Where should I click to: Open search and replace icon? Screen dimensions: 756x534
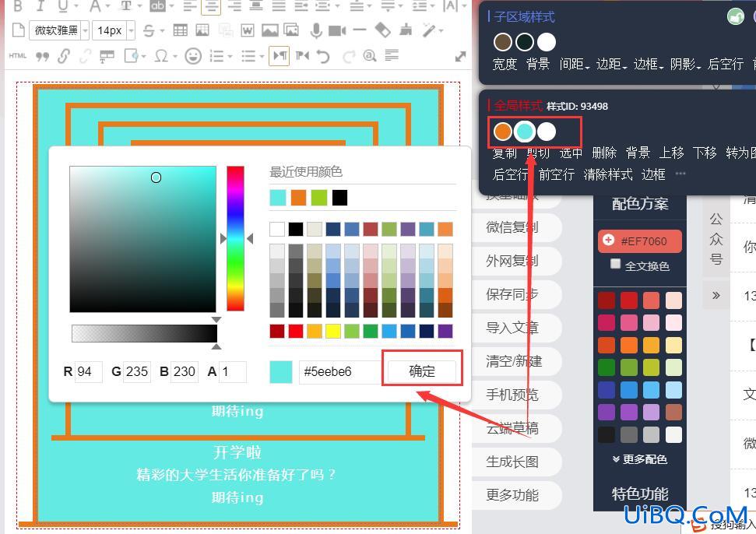click(x=369, y=55)
